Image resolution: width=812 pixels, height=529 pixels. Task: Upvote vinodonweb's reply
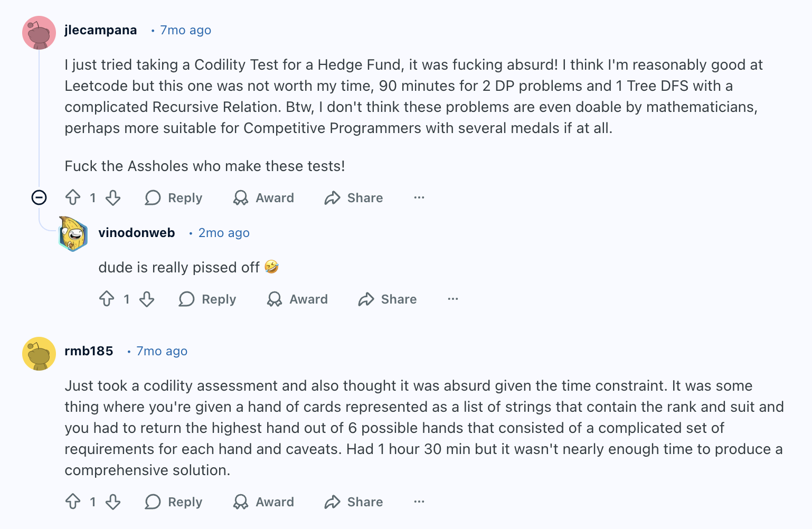[107, 299]
